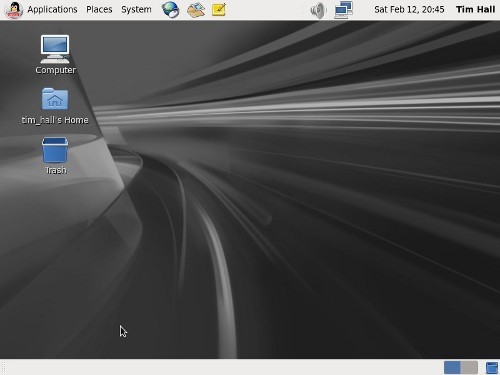Switch to the first (blue) workspace
The image size is (500, 375).
(x=452, y=368)
